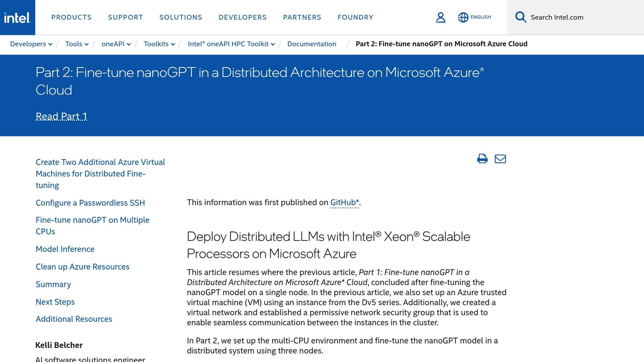Jump to the Next Steps section
The width and height of the screenshot is (644, 362).
coord(55,302)
